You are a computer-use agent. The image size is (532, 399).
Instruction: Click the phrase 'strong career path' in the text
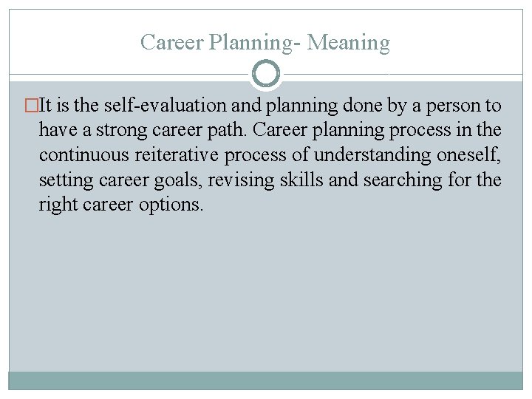(x=170, y=130)
